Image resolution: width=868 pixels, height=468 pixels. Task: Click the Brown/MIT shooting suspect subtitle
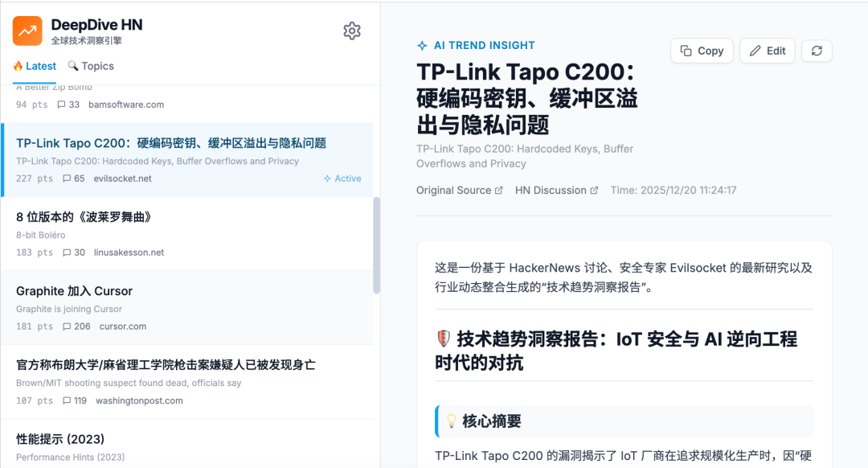129,384
